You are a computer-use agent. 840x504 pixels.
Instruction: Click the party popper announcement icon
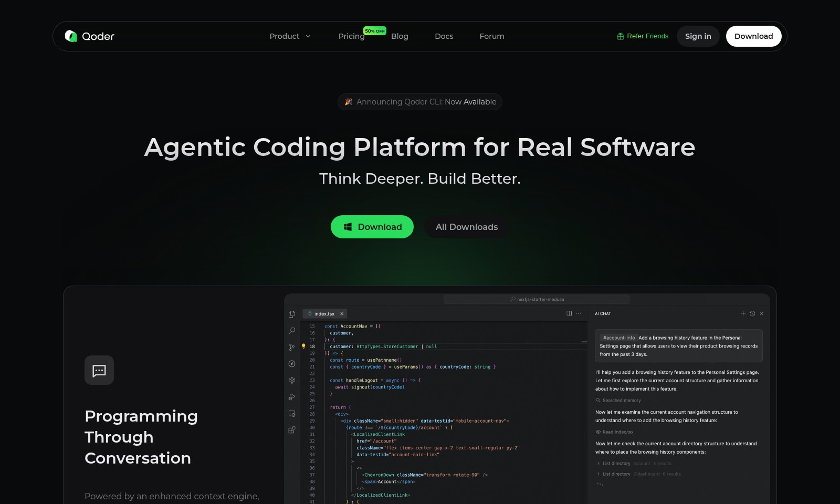tap(349, 102)
